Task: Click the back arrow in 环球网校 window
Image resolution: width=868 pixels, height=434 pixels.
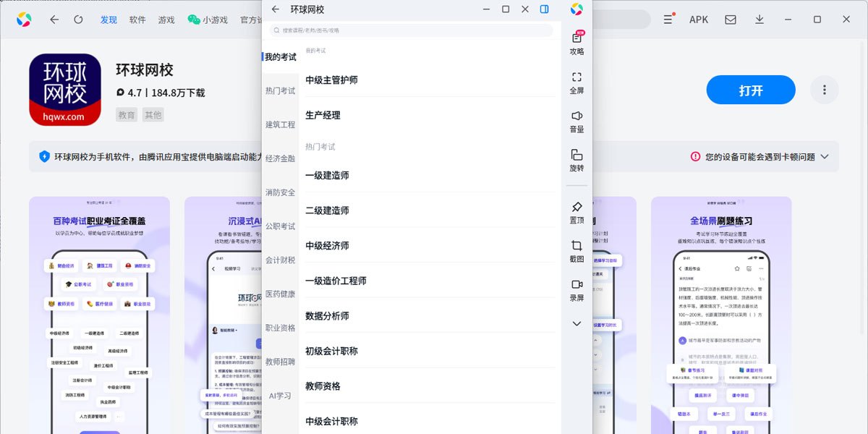Action: pos(275,9)
